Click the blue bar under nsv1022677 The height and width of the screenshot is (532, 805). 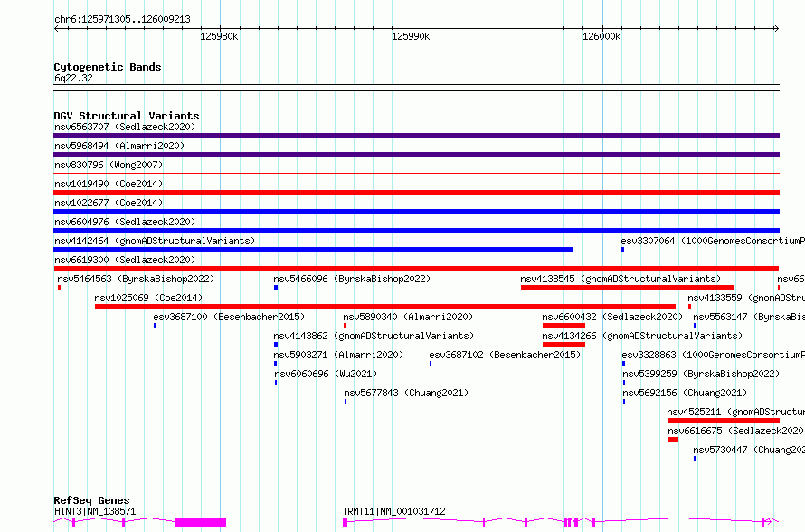coord(416,212)
